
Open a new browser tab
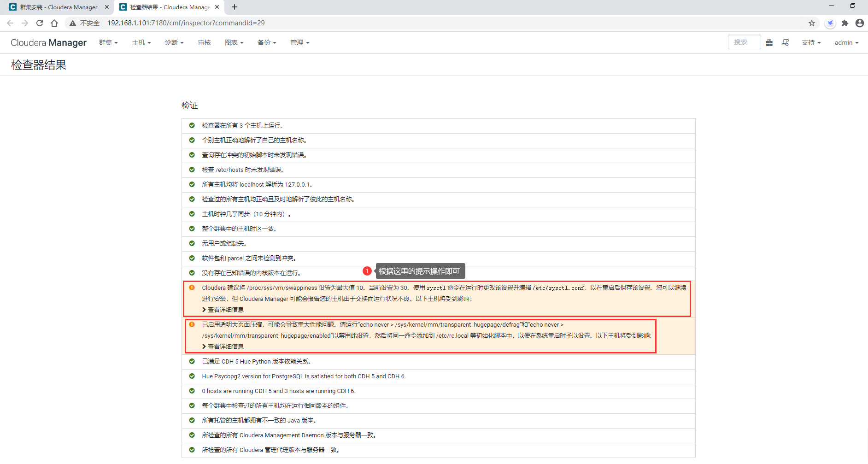coord(235,7)
